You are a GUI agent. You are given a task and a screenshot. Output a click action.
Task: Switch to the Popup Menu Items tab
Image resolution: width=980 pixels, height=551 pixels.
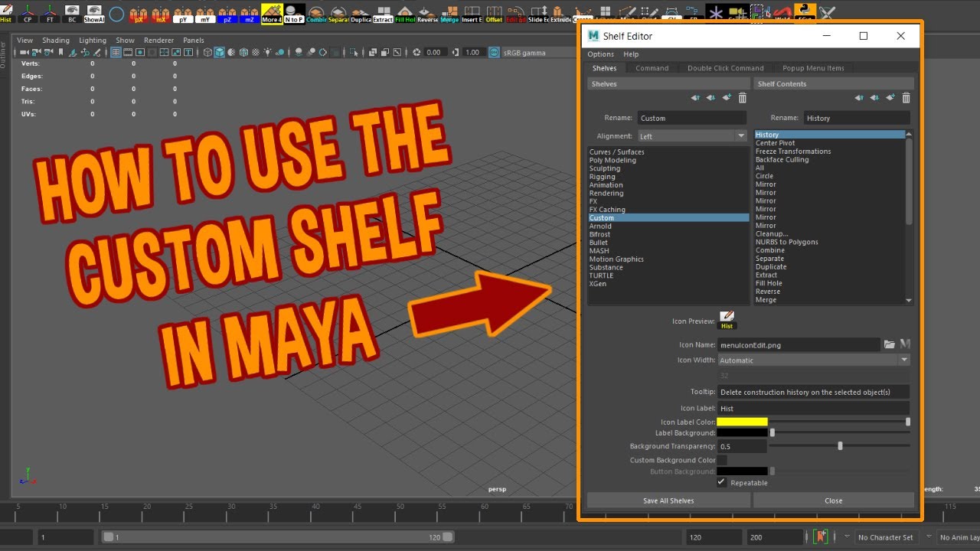813,68
